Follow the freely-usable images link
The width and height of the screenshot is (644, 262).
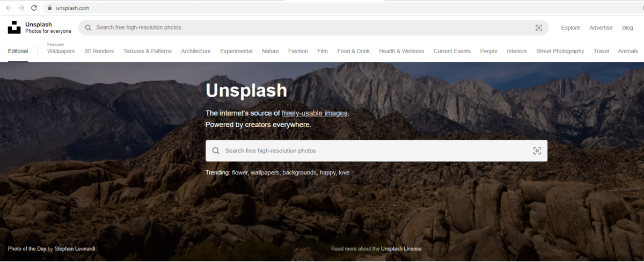point(315,113)
